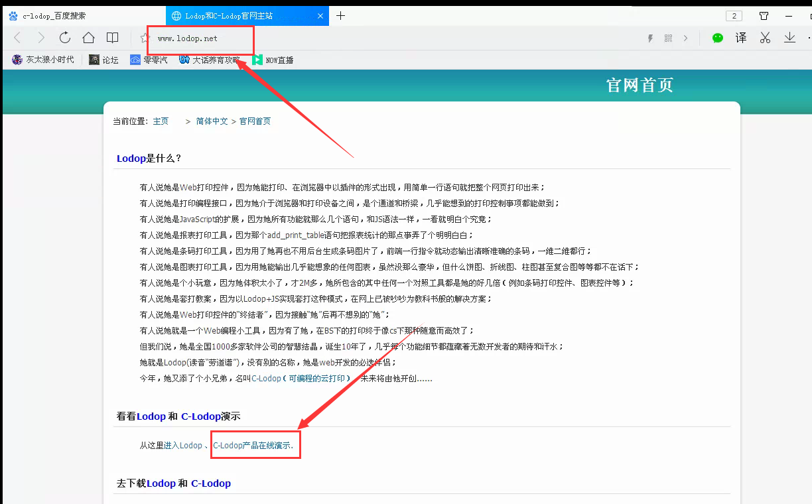Image resolution: width=812 pixels, height=504 pixels.
Task: Close the Lodop和C-Lodop官网主站 tab
Action: click(x=320, y=15)
